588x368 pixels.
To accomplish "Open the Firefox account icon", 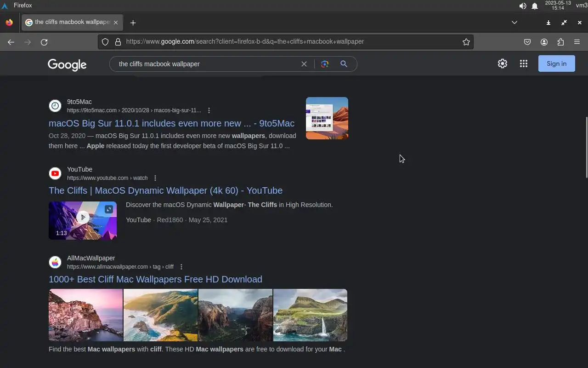I will (544, 42).
